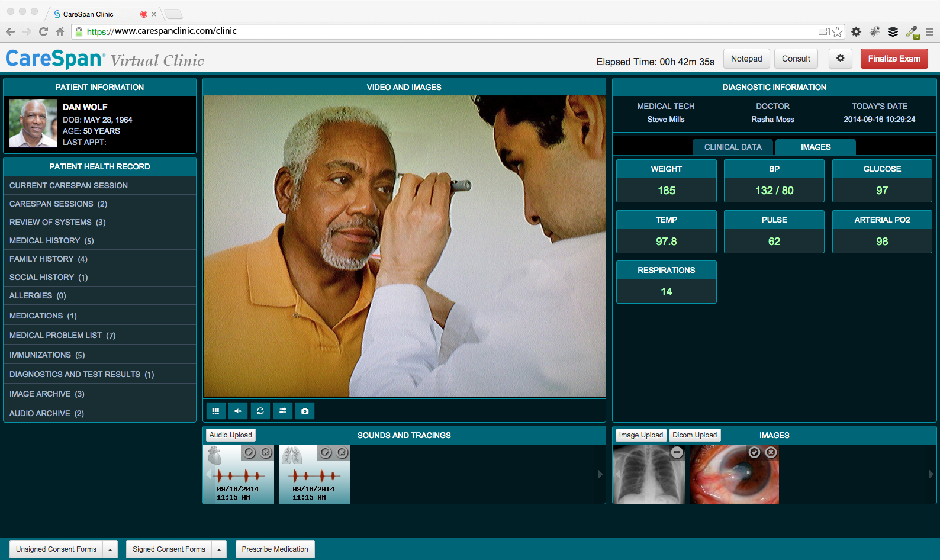
Task: Approve the heart sound recording
Action: pos(250,453)
